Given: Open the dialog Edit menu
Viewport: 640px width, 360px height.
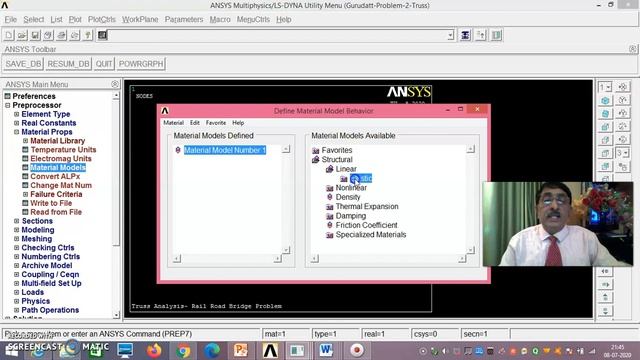Looking at the screenshot, I should coord(195,122).
